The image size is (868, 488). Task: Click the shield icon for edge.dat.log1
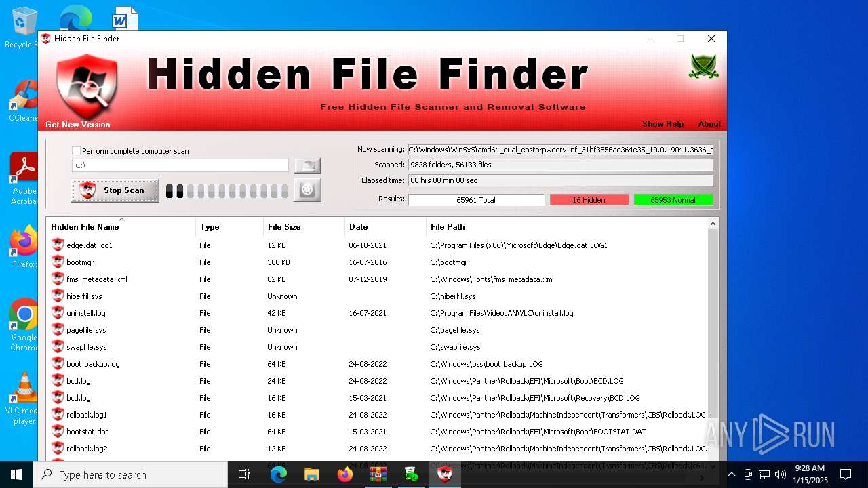pos(58,245)
